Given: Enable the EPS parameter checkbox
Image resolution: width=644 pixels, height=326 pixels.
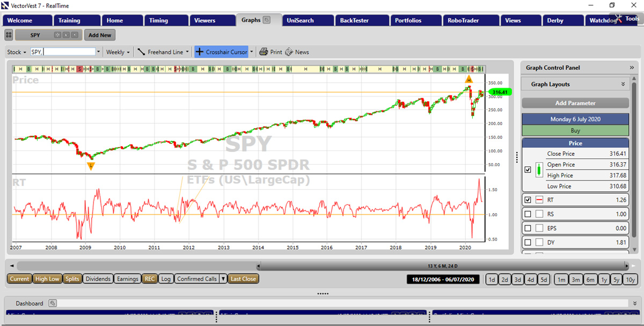Looking at the screenshot, I should [528, 228].
